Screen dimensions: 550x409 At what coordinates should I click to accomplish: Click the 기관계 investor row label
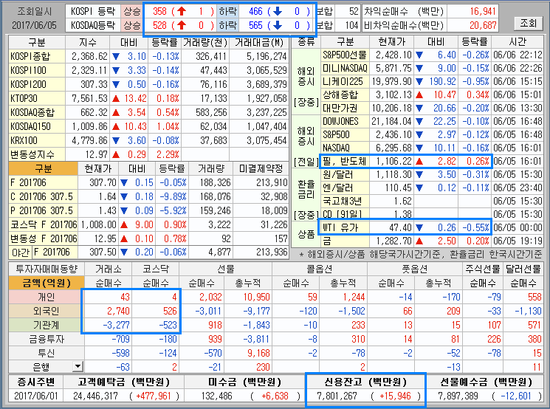point(46,325)
